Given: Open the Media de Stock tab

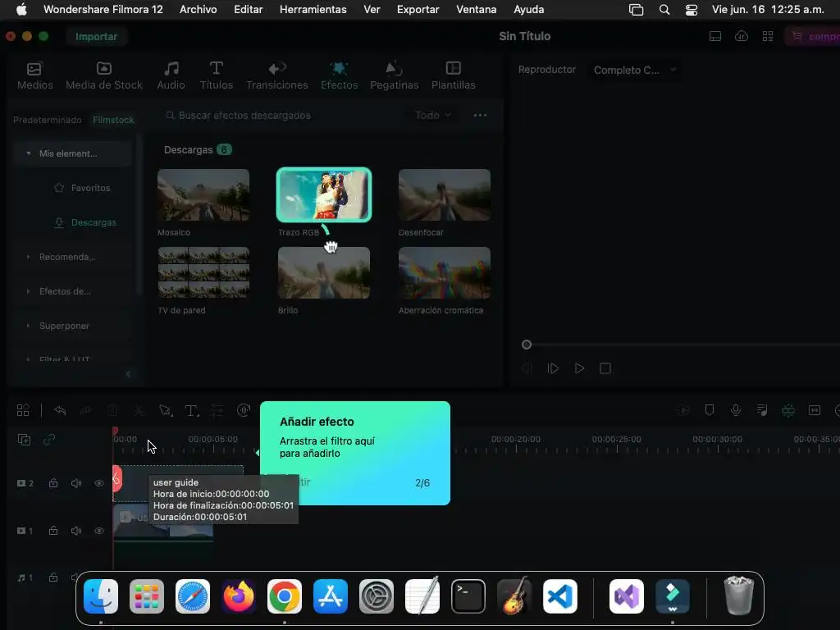Looking at the screenshot, I should pyautogui.click(x=104, y=75).
